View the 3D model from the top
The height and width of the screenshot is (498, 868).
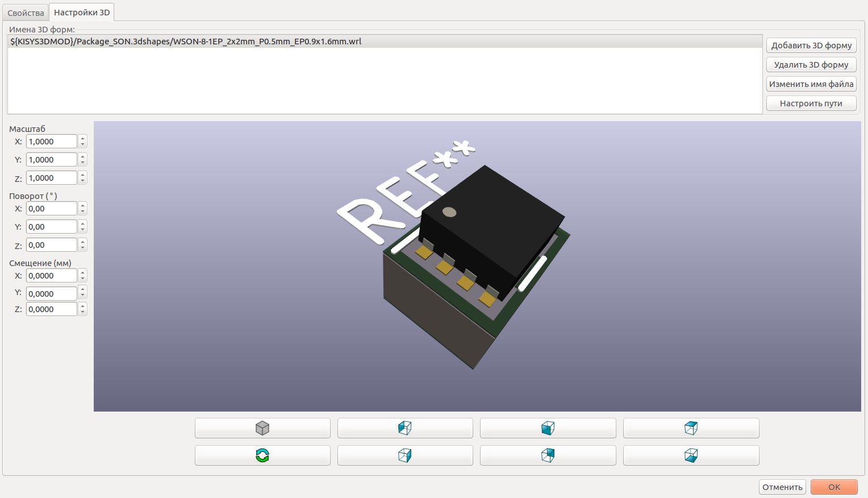tap(691, 428)
